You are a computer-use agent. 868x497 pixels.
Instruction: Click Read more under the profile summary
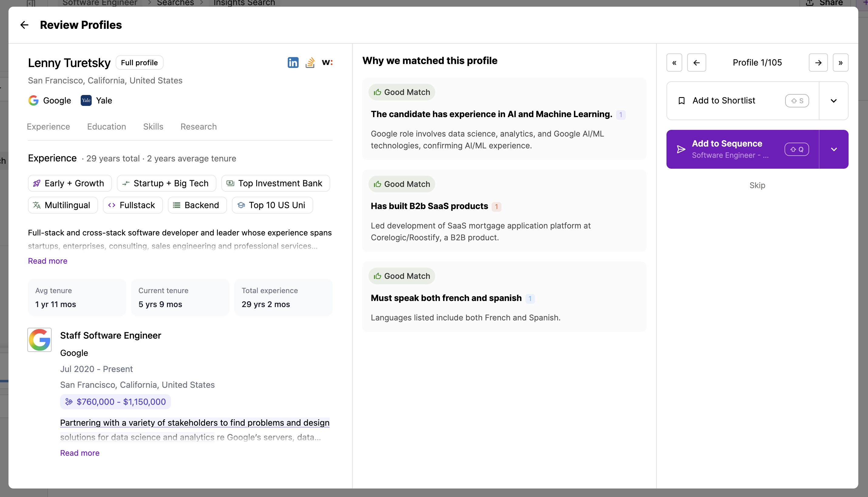[x=47, y=261]
